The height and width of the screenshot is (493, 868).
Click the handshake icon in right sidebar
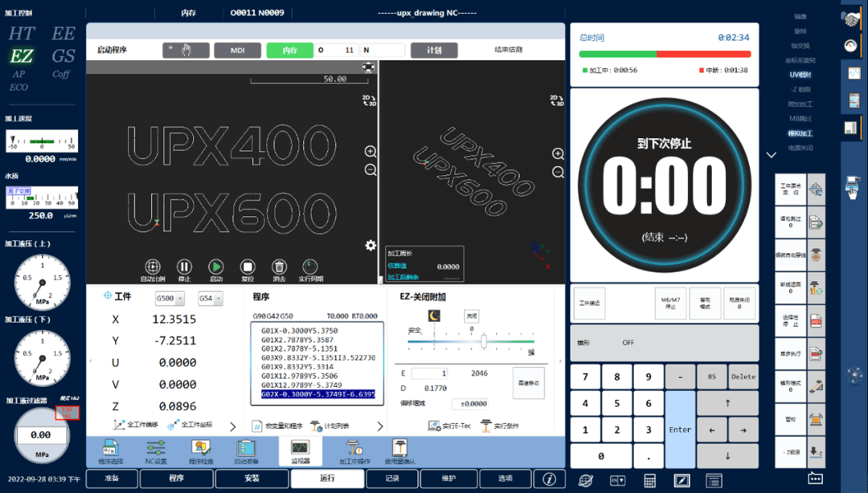851,18
